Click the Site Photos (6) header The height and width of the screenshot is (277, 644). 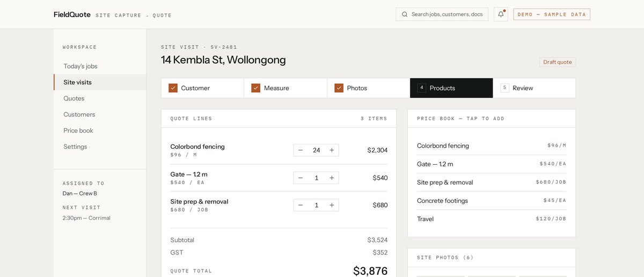pos(445,258)
